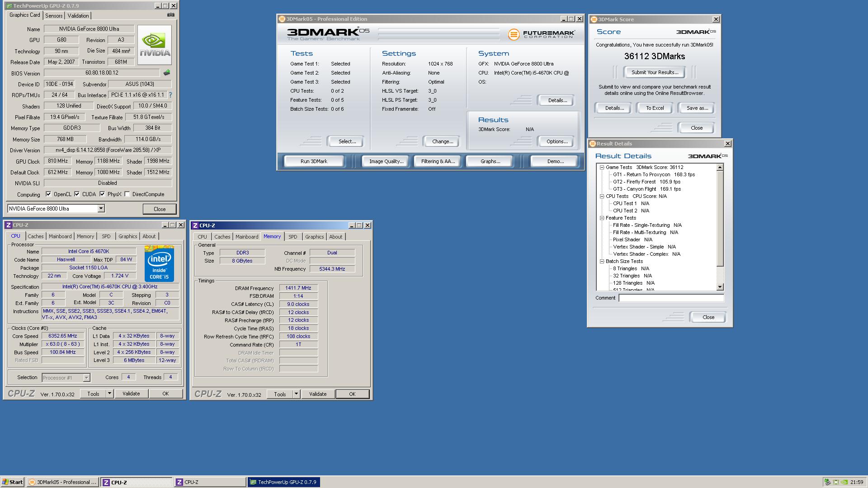868x488 pixels.
Task: Click the Change... settings button
Action: click(x=443, y=141)
